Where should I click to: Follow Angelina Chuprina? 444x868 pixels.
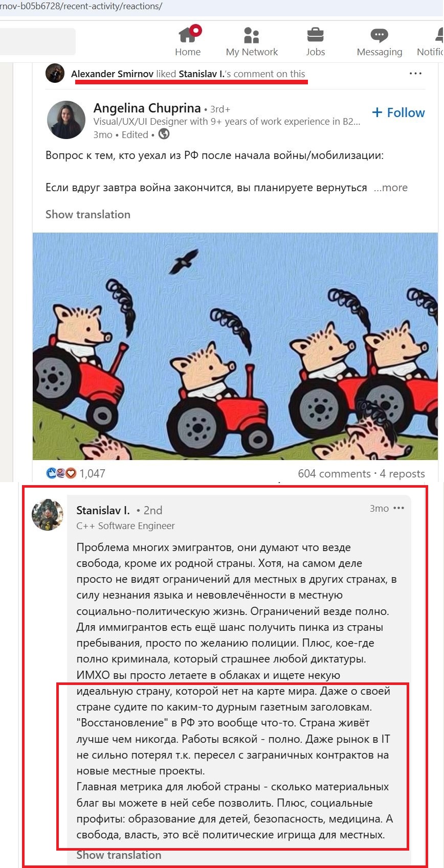[398, 112]
